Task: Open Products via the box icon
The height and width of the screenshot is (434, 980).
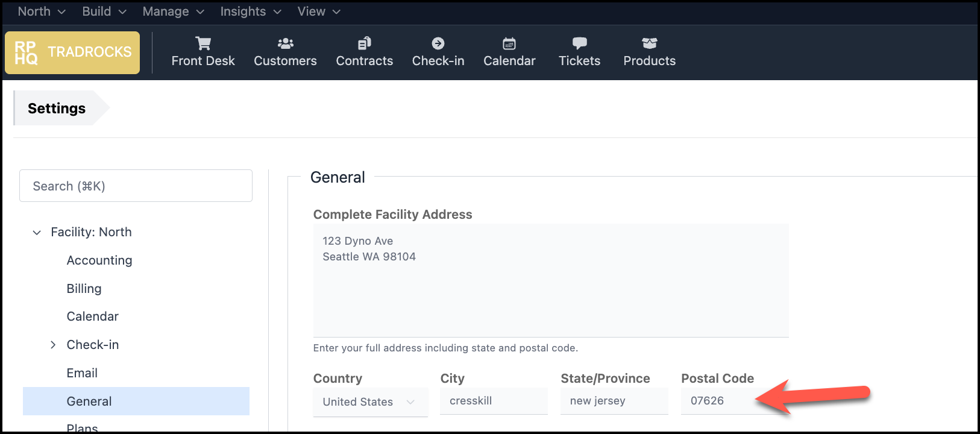Action: 649,43
